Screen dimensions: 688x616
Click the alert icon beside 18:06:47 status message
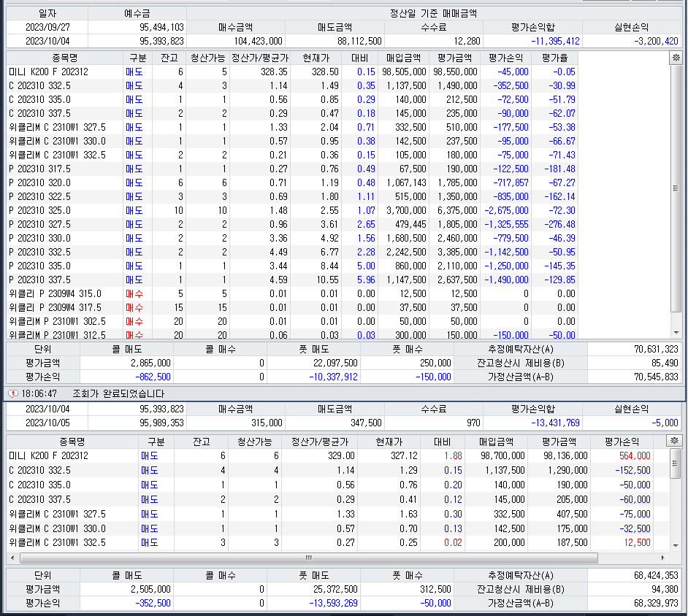pyautogui.click(x=13, y=393)
